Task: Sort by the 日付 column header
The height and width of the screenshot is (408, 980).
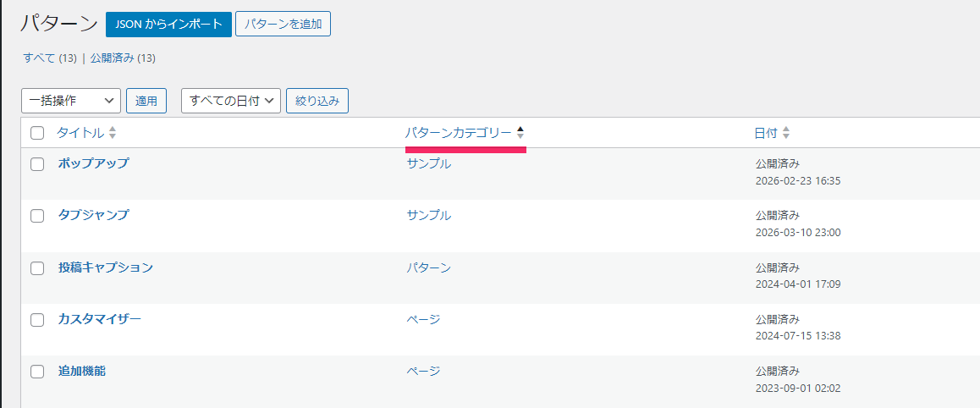Action: pyautogui.click(x=765, y=133)
